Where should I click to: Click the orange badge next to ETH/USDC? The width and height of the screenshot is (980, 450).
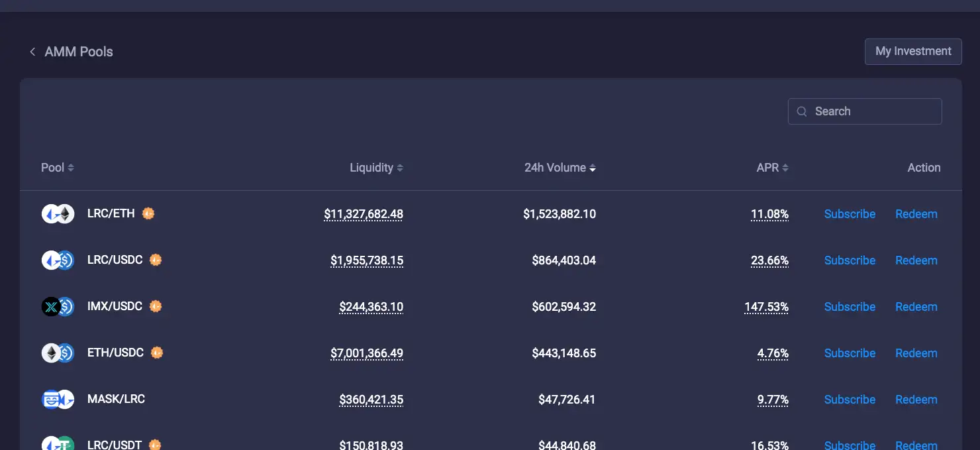[x=156, y=353]
